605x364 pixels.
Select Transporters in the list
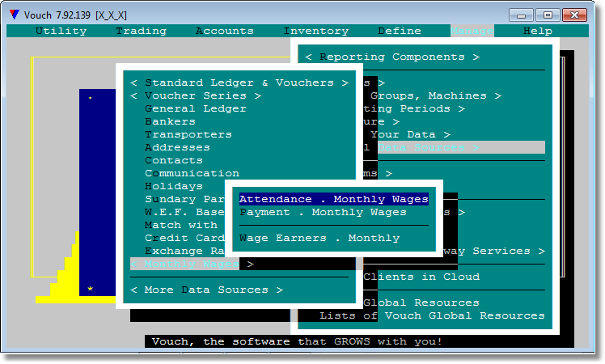188,135
